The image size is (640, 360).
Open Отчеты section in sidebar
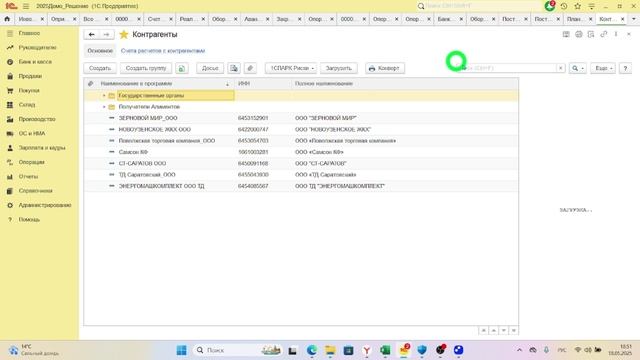(28, 176)
